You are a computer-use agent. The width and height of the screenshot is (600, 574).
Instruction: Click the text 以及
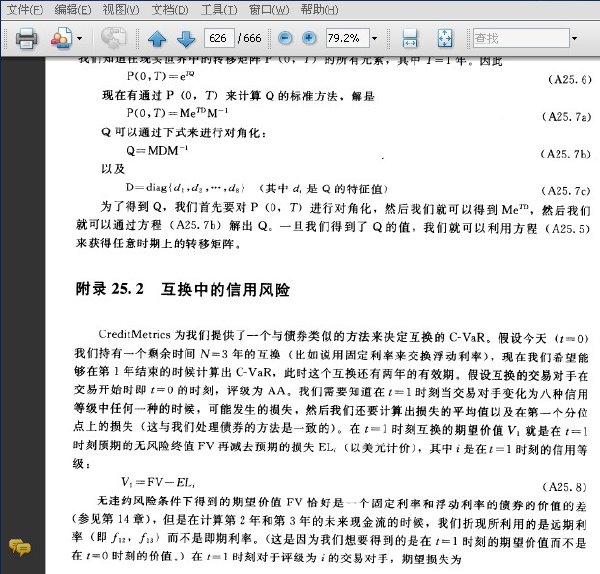(x=113, y=169)
